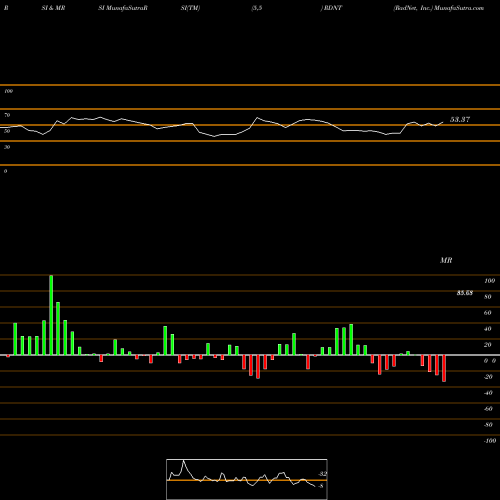Click the MR axis label 40
Screen dimensions: 500x500
pyautogui.click(x=488, y=329)
